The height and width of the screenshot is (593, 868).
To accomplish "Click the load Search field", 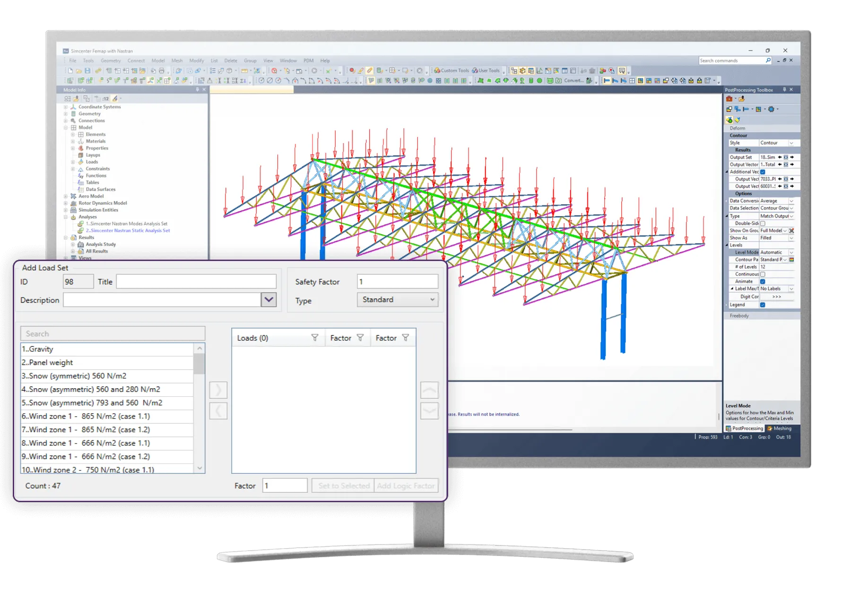I will pos(113,333).
